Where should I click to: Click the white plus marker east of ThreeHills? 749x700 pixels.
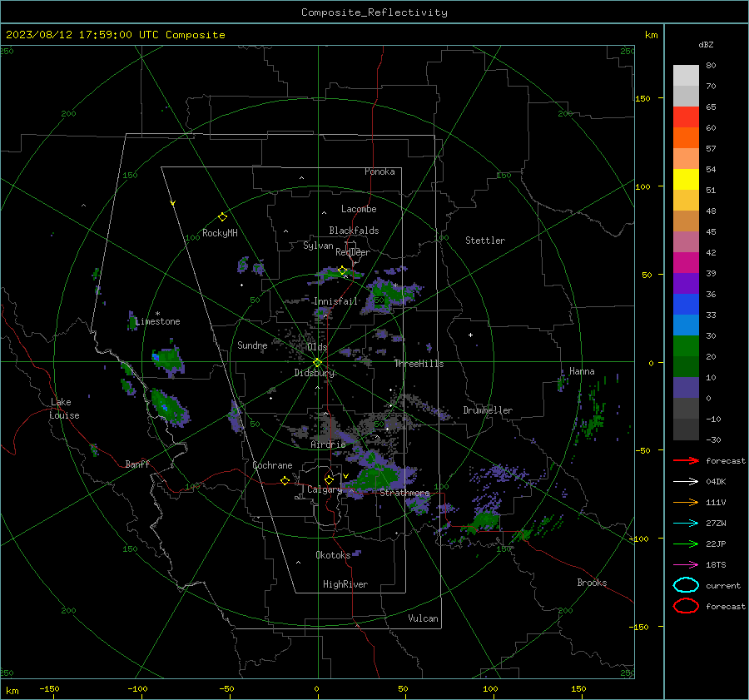tap(470, 335)
